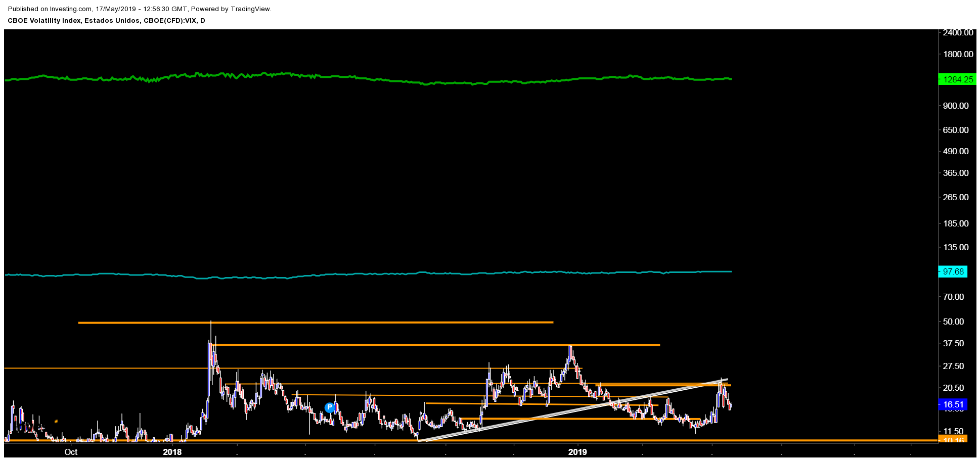Click the blue P marker on the chart
Screen dimensions: 980x460
point(330,407)
